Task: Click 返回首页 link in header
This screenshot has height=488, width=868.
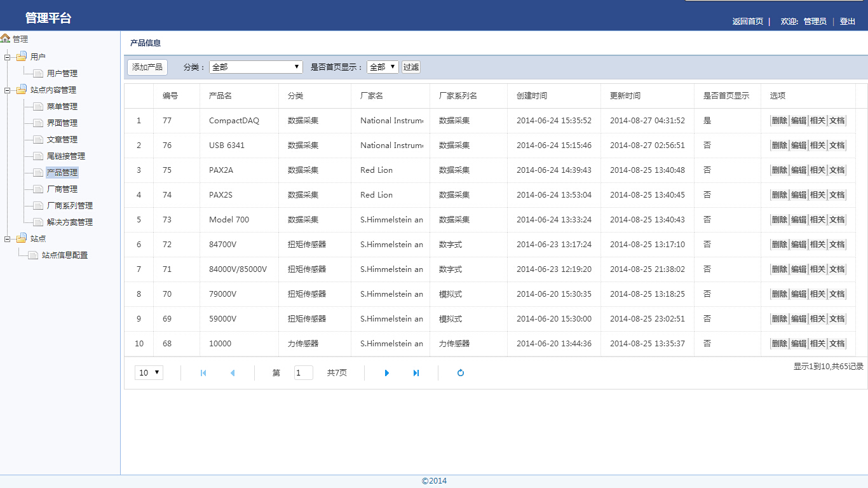Action: pyautogui.click(x=748, y=22)
